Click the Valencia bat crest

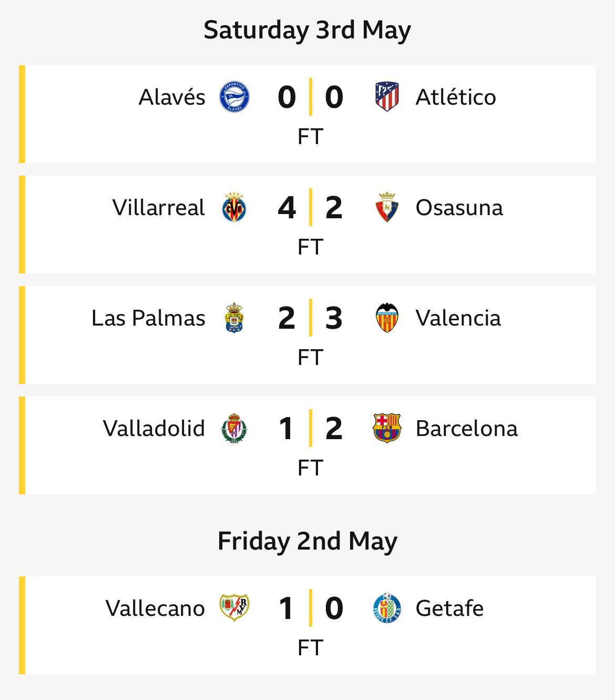(x=387, y=318)
